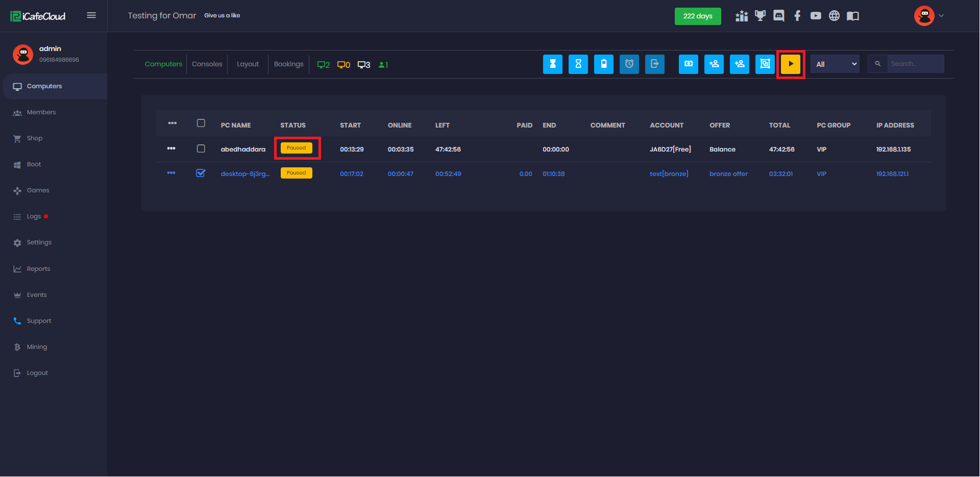Switch to the Consoles tab
This screenshot has height=477, width=980.
(207, 64)
